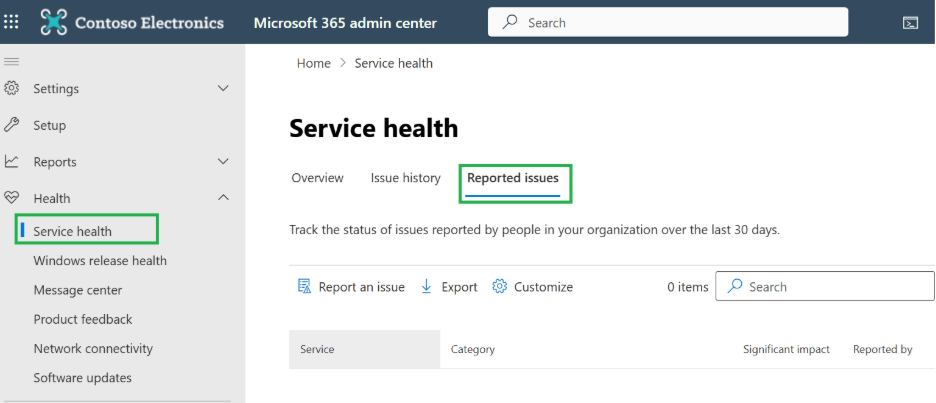Click the Export download arrow icon
Screen dimensions: 936x403
(x=426, y=287)
